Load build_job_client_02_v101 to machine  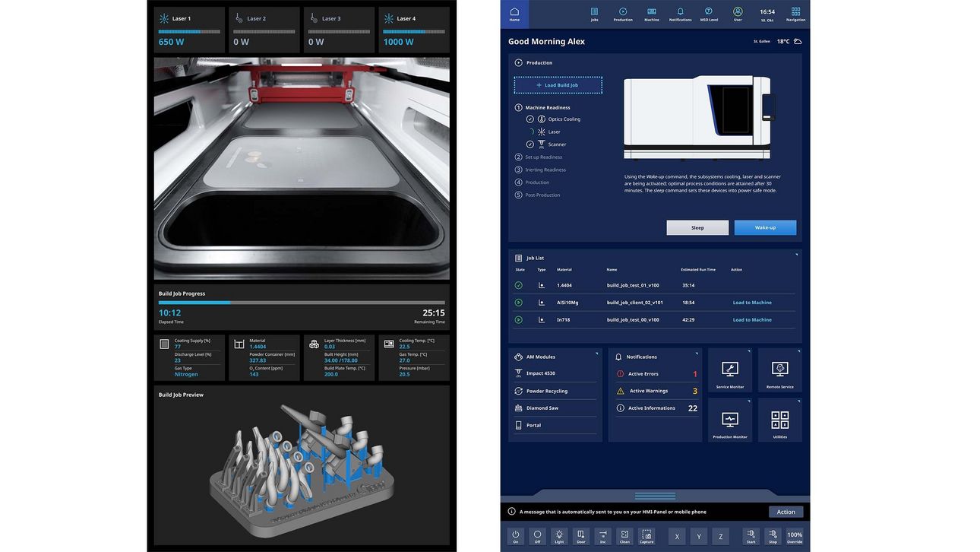coord(751,303)
